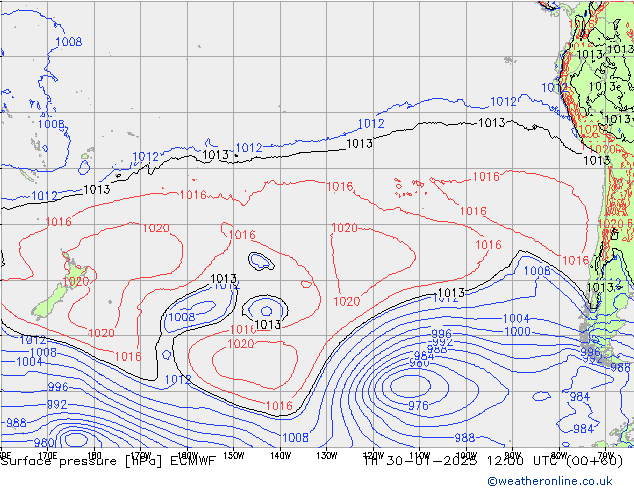Click the 1016 label at bottom center
Screen dimensions: 634x490
click(x=279, y=406)
